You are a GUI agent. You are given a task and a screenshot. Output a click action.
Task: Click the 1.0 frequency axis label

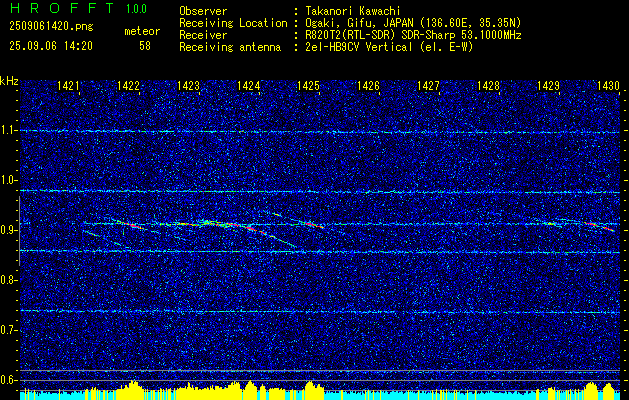[x=9, y=180]
